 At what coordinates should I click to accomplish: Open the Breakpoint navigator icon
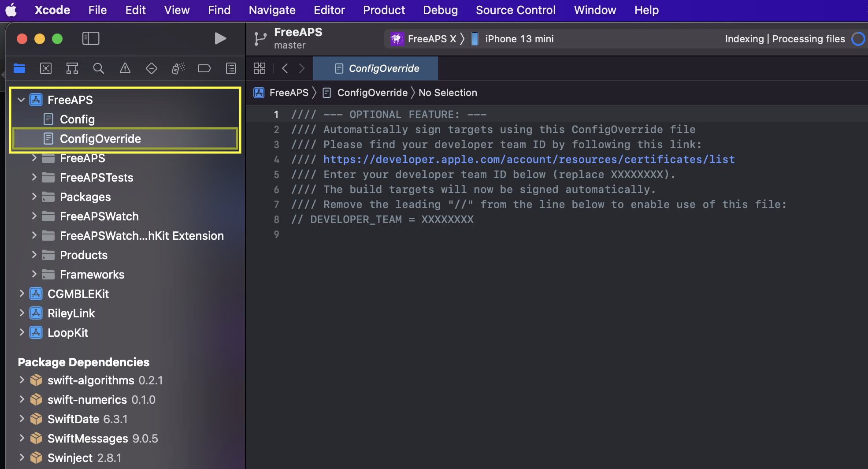pos(204,68)
